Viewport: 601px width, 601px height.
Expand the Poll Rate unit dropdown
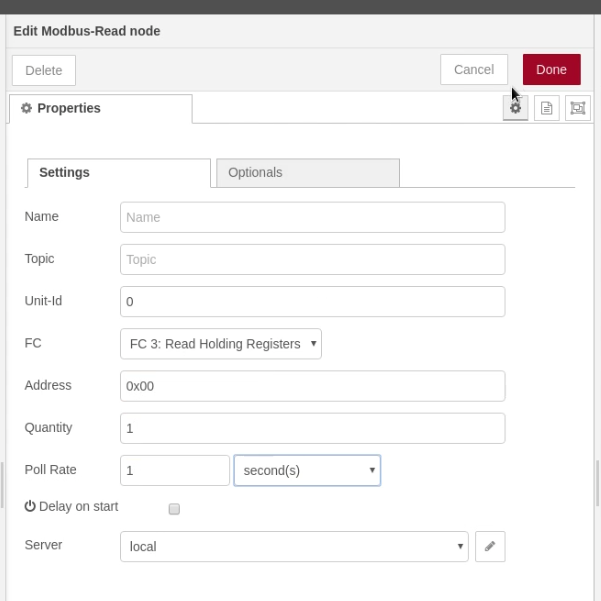[307, 470]
